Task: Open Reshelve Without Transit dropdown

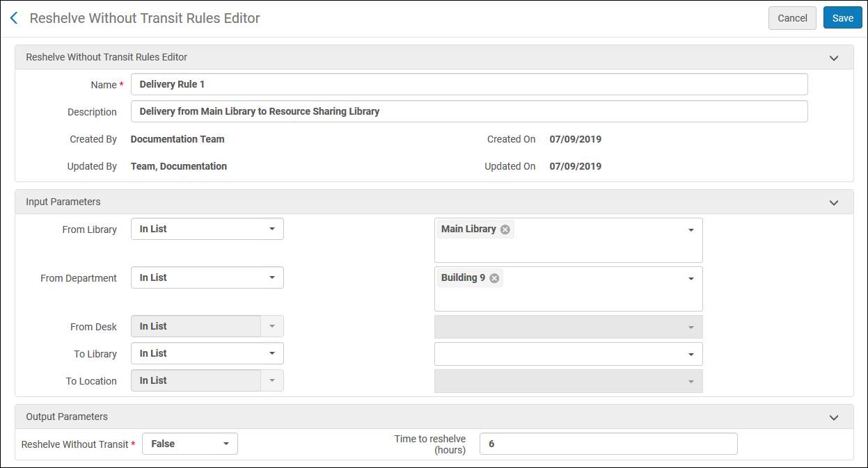Action: [x=189, y=444]
